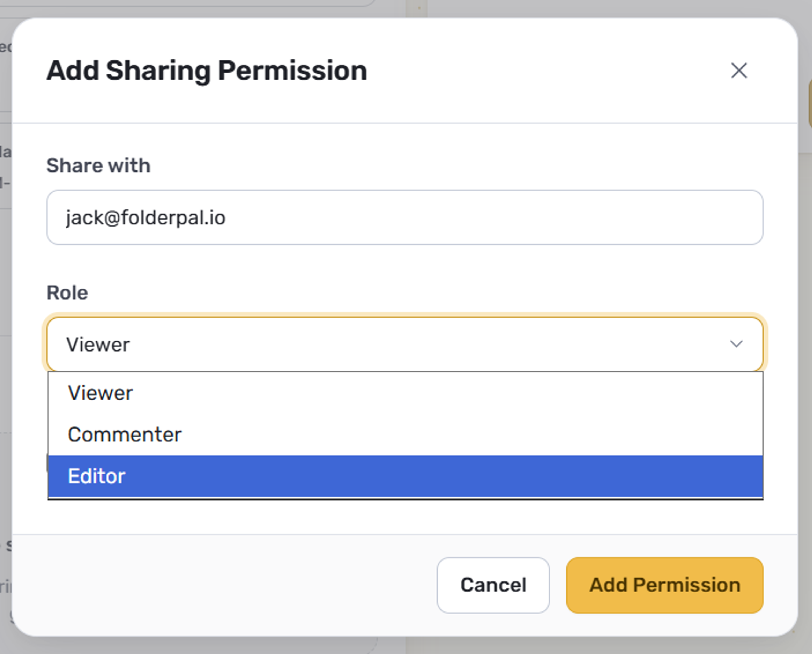Close the Add Sharing Permission dialog
This screenshot has width=812, height=654.
click(x=739, y=70)
